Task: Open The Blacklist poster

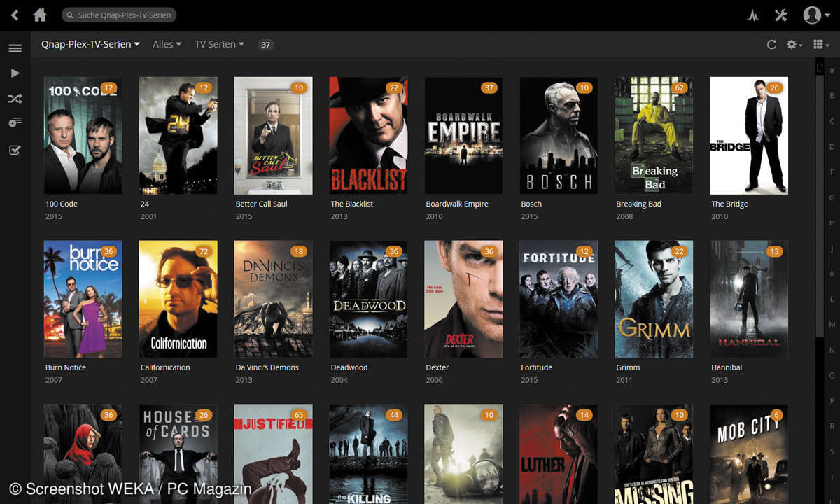Action: (x=368, y=135)
